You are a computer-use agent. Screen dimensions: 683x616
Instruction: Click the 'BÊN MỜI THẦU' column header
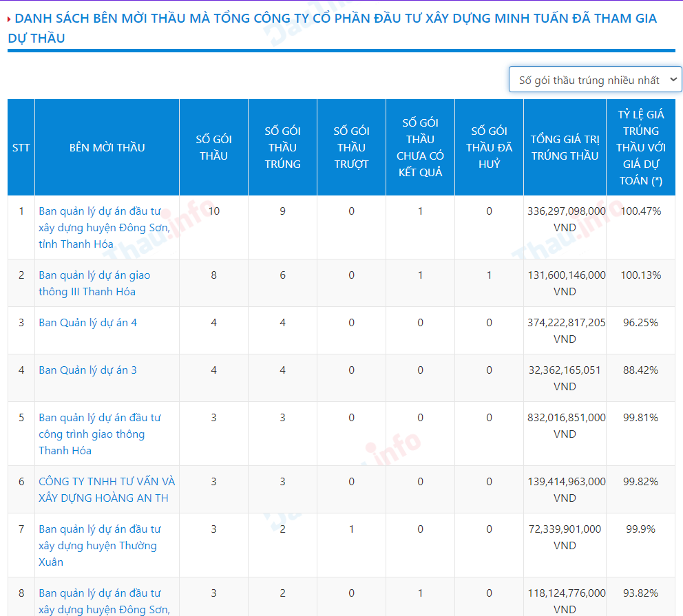pyautogui.click(x=107, y=147)
